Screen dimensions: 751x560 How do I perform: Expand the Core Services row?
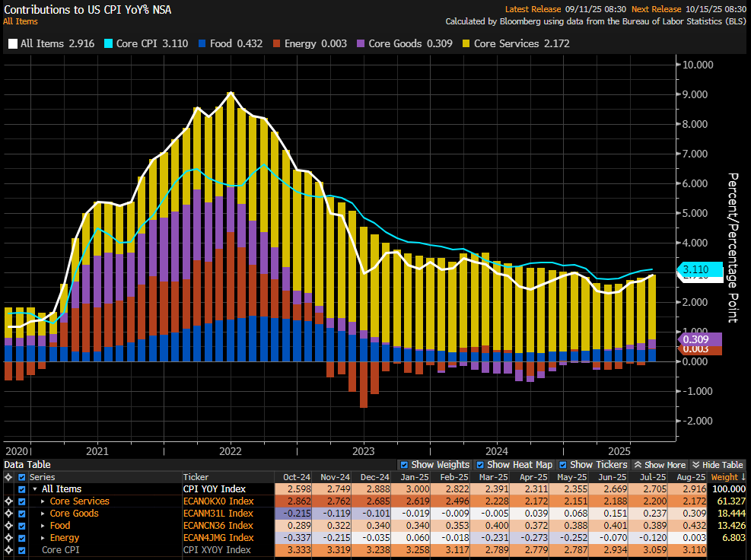(x=43, y=501)
